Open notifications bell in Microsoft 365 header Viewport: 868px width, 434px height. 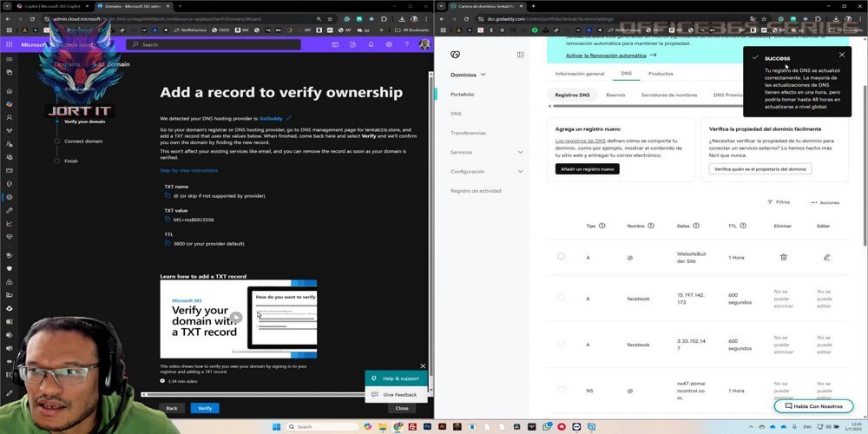click(371, 44)
